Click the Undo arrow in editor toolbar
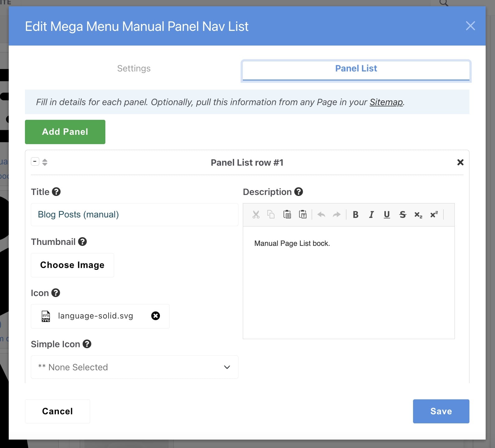This screenshot has width=495, height=448. click(321, 215)
